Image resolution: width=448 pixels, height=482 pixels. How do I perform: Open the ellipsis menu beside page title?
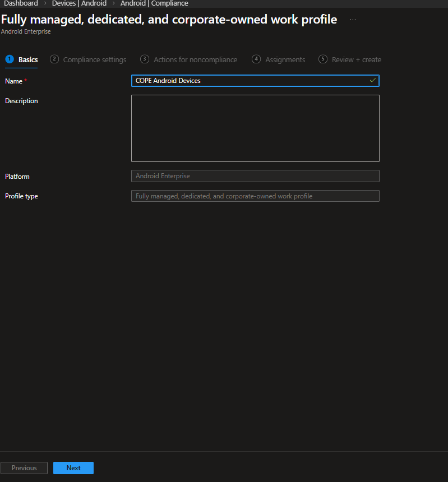tap(353, 20)
